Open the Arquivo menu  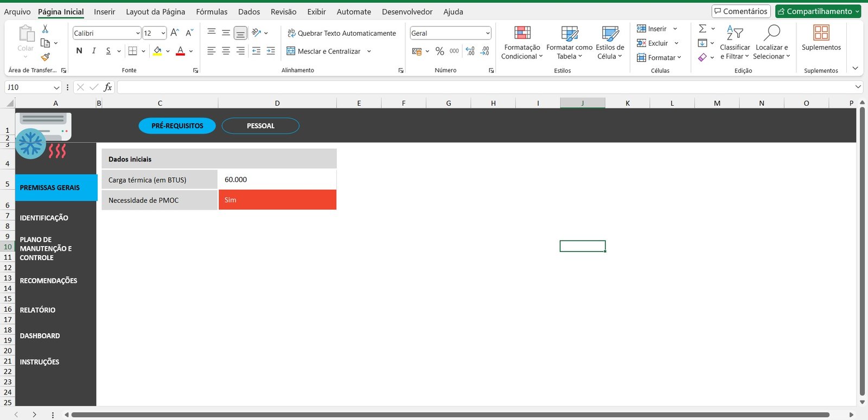pyautogui.click(x=17, y=11)
